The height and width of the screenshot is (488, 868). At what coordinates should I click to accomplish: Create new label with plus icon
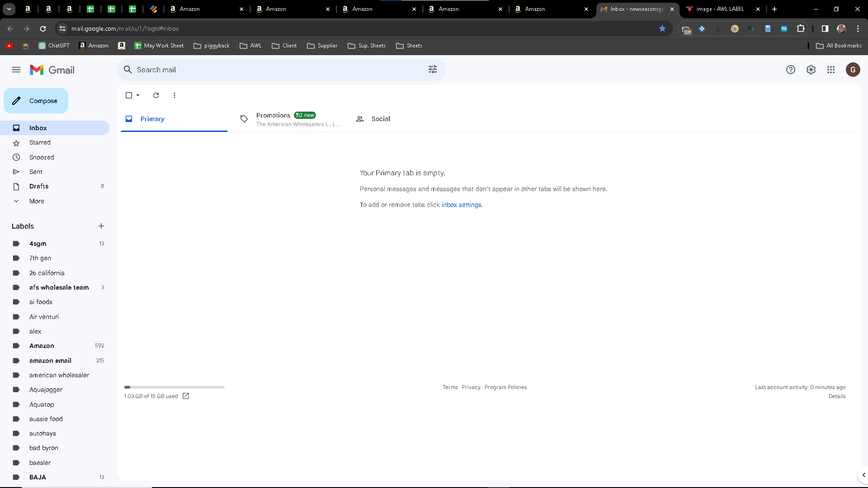[101, 226]
